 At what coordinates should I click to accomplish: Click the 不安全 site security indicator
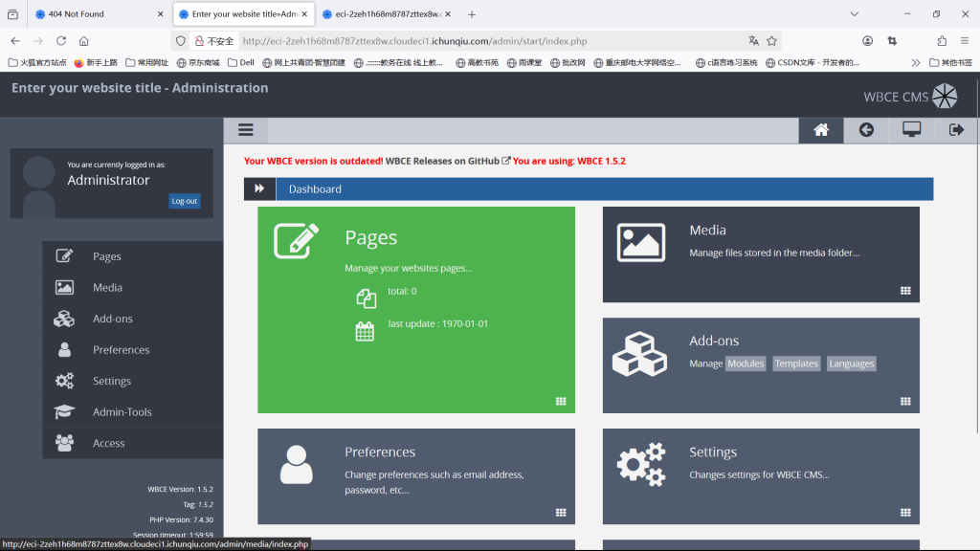(x=214, y=41)
